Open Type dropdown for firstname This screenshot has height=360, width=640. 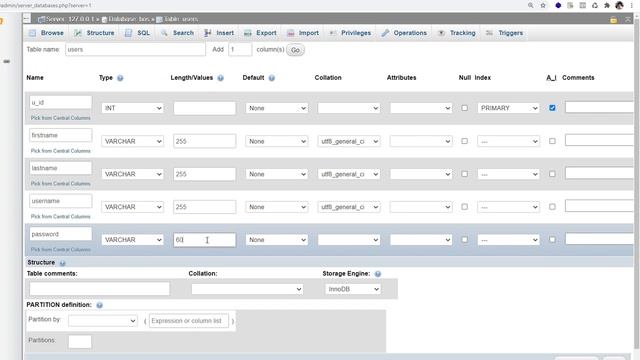[x=133, y=141]
